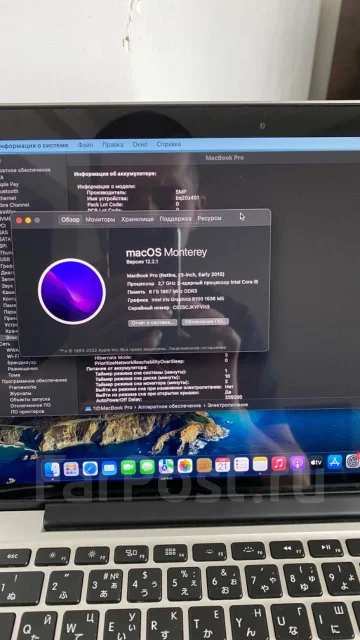Minimize the About This Mac window

(x=28, y=220)
